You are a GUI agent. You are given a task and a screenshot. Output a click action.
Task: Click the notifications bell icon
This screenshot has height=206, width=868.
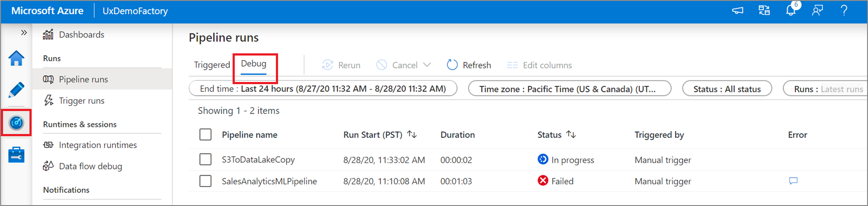pos(791,10)
